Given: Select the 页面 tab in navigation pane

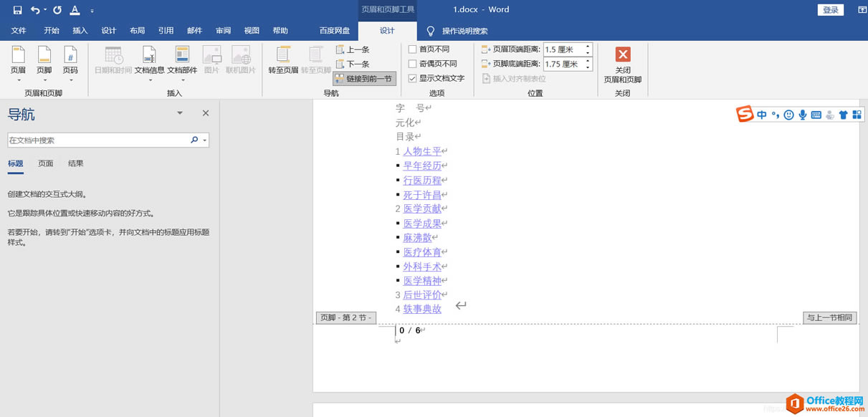Looking at the screenshot, I should tap(46, 163).
